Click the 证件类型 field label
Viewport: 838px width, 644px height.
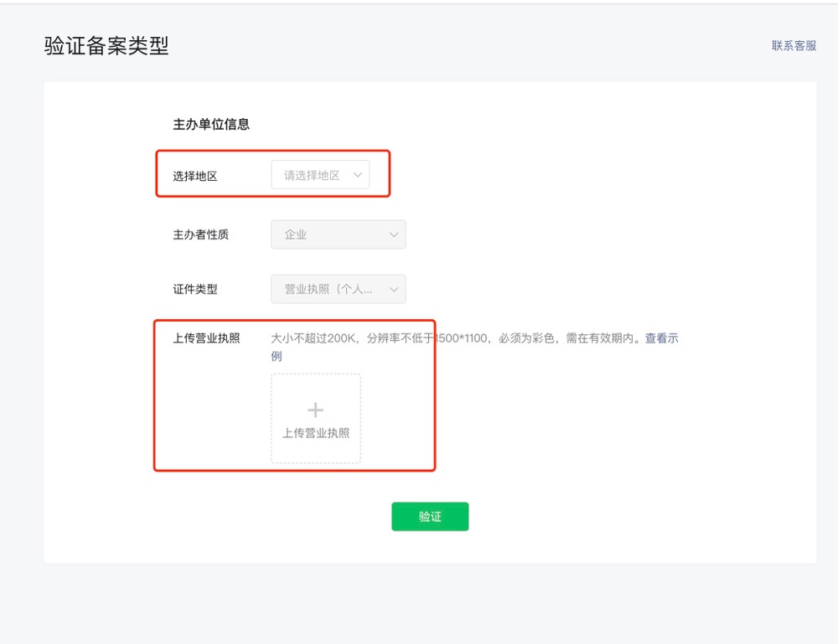tap(195, 289)
